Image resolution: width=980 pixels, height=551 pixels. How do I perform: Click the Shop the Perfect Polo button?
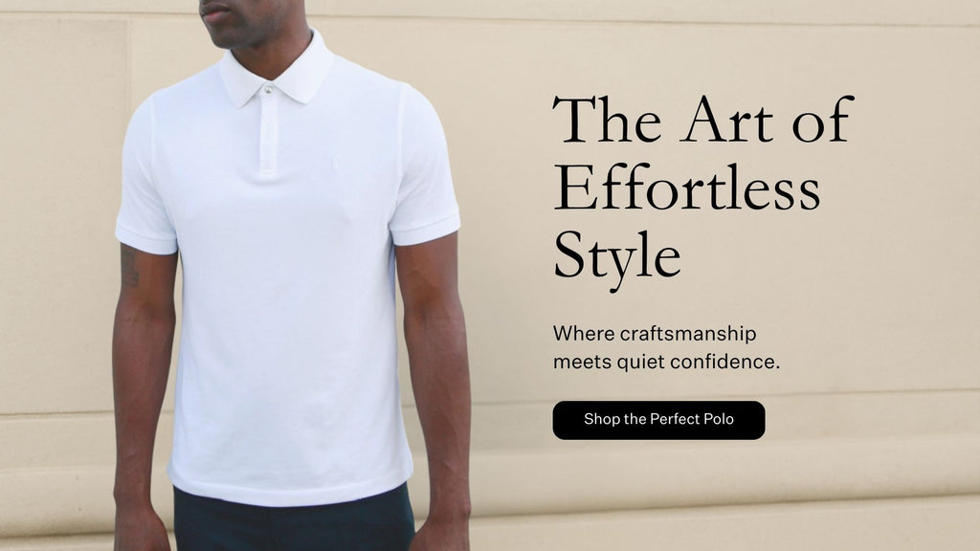click(658, 420)
